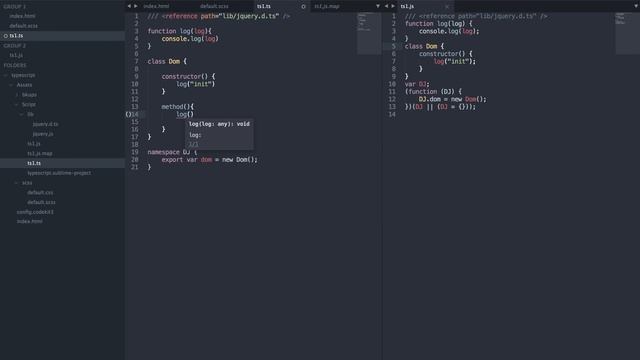
Task: Switch to the default.scss tab
Action: 214,6
